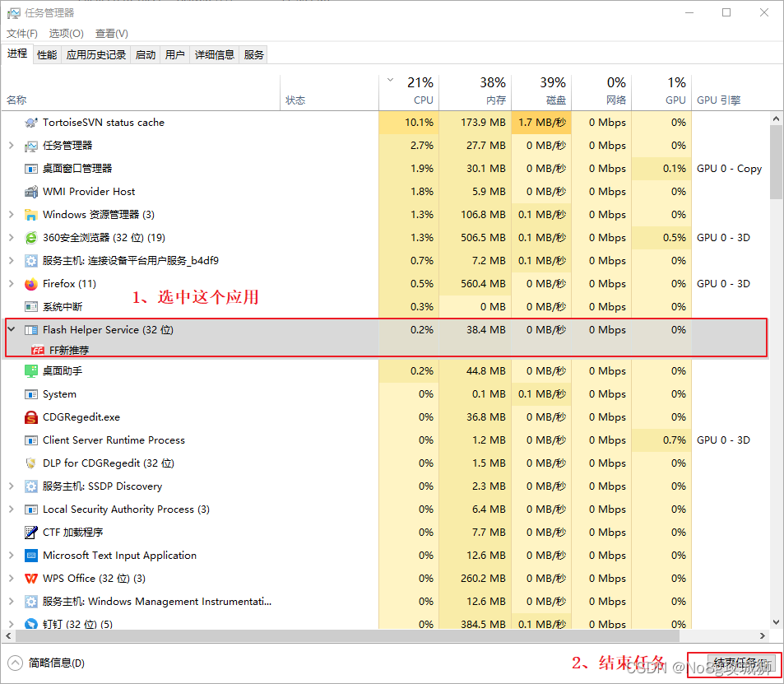Sort processes by the 磁盘 column
The width and height of the screenshot is (784, 684).
click(541, 92)
